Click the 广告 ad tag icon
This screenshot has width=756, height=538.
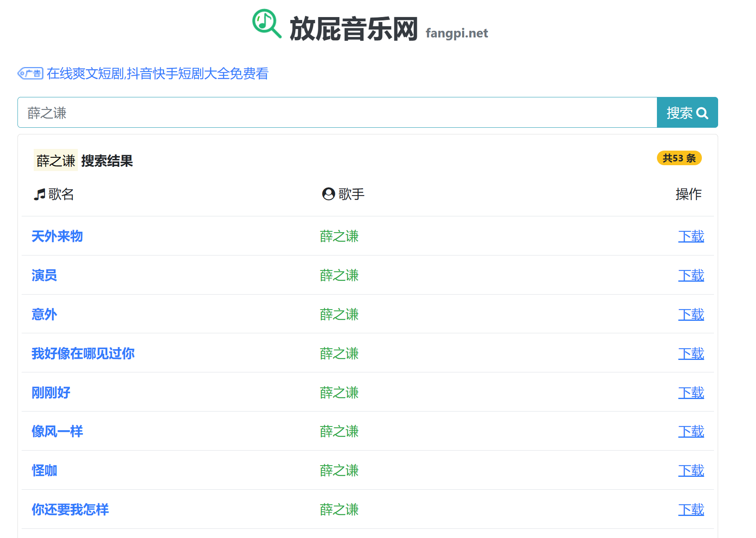pos(30,74)
